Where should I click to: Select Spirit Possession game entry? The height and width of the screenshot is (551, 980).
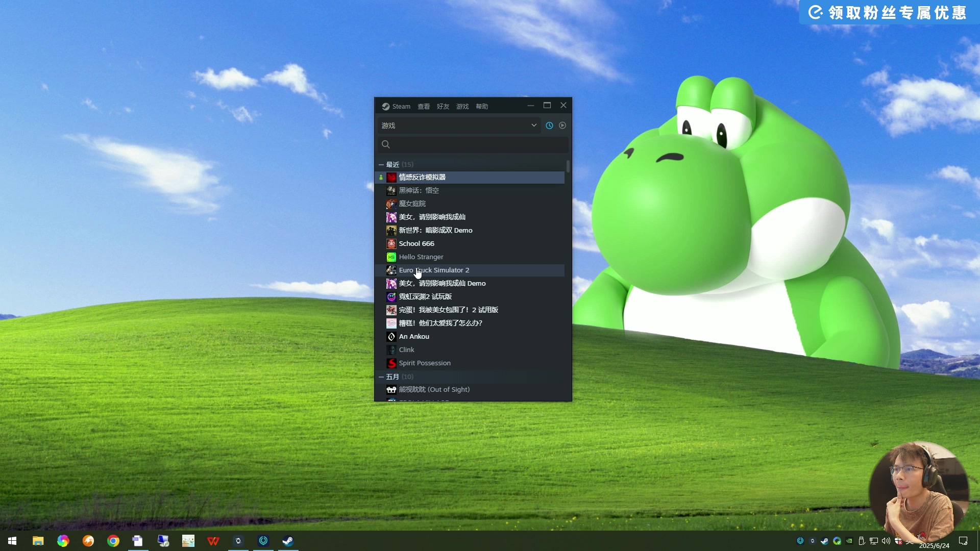pyautogui.click(x=470, y=363)
